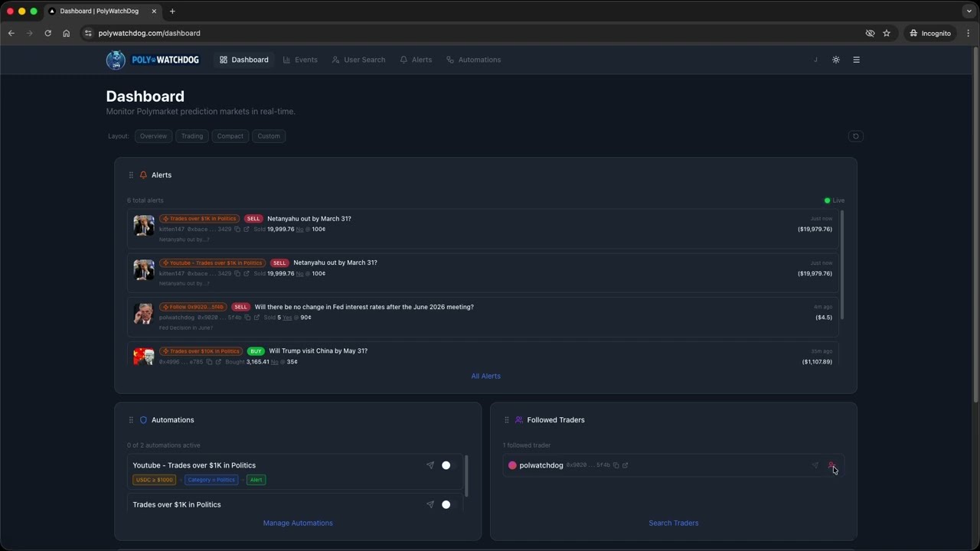
Task: Click Trades over $10K in Politics tag
Action: (201, 351)
